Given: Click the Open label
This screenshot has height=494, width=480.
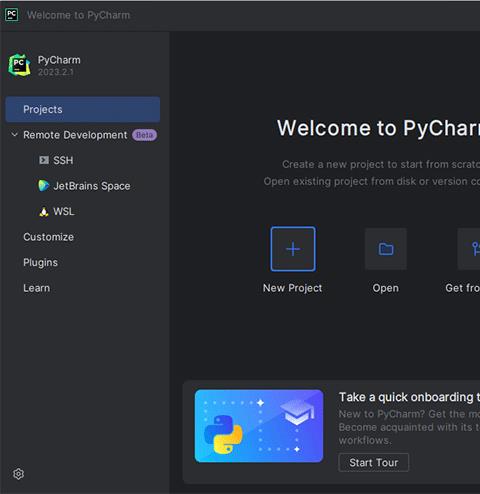Looking at the screenshot, I should click(386, 288).
